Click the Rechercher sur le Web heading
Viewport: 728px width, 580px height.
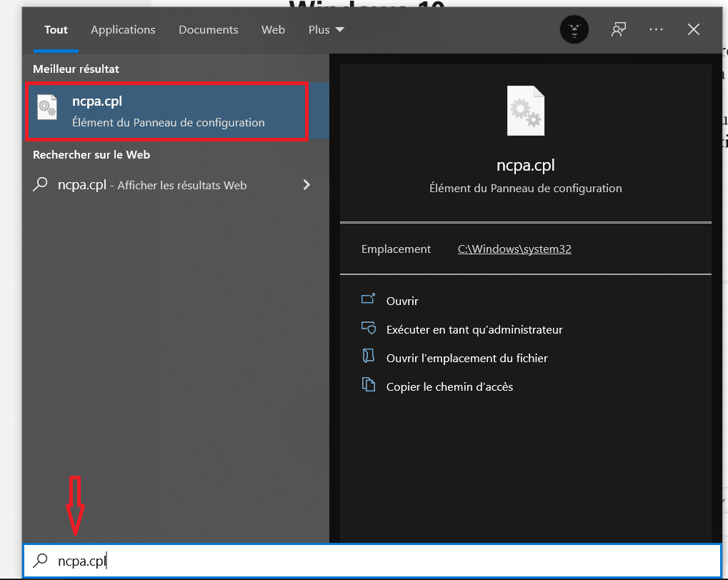click(91, 154)
